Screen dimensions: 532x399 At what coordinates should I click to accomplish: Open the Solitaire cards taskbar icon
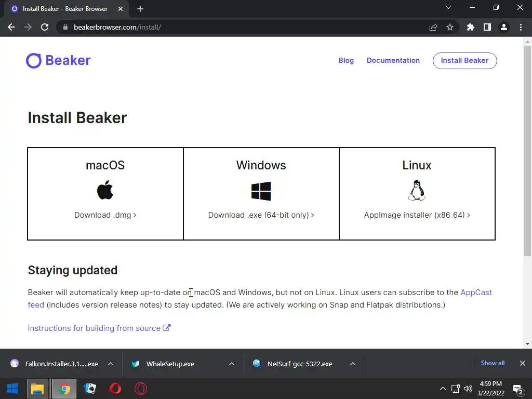[90, 389]
